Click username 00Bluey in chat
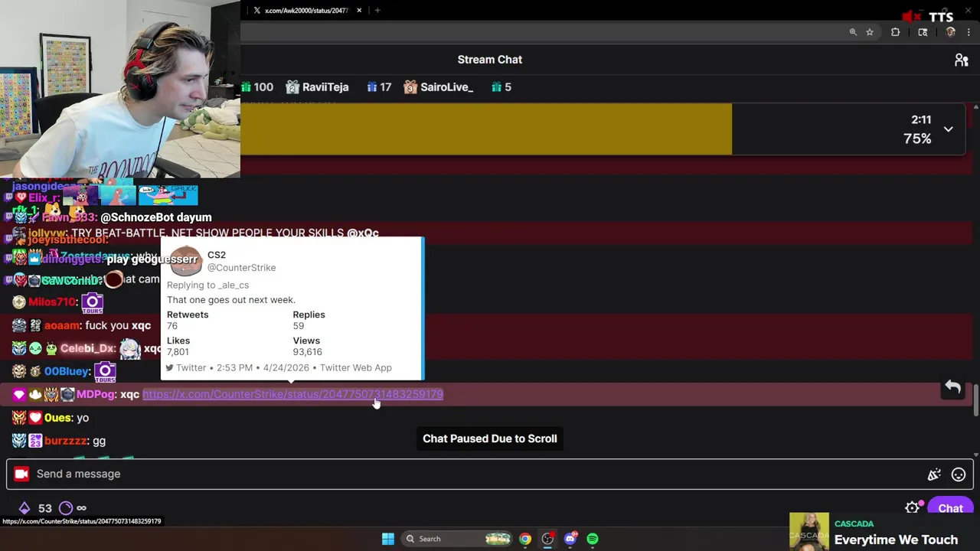Screen dimensions: 980x551 (x=67, y=371)
